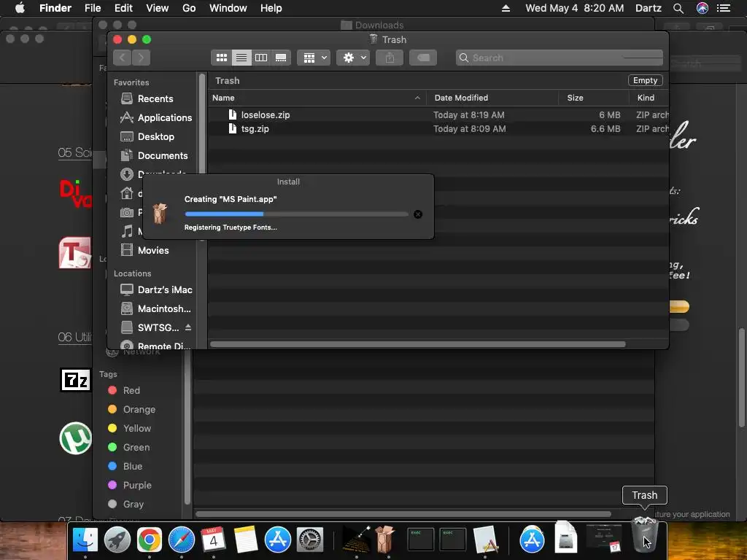This screenshot has width=747, height=560.
Task: Click the Trash window horizontal scrollbar
Action: click(x=418, y=344)
